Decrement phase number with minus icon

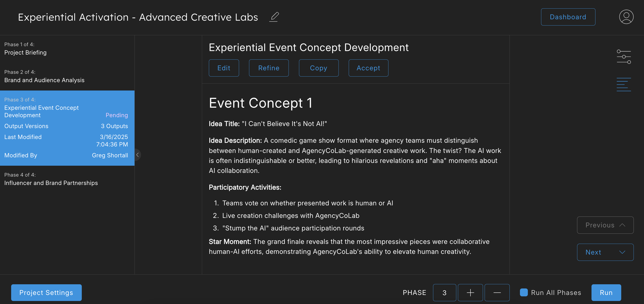[497, 292]
